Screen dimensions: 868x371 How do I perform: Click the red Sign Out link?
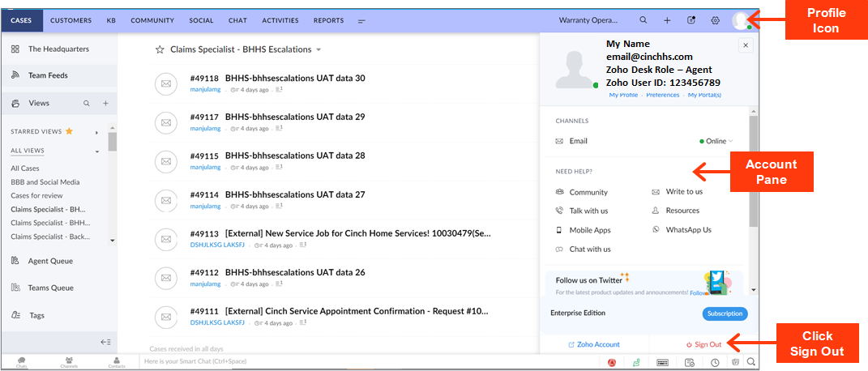point(704,344)
